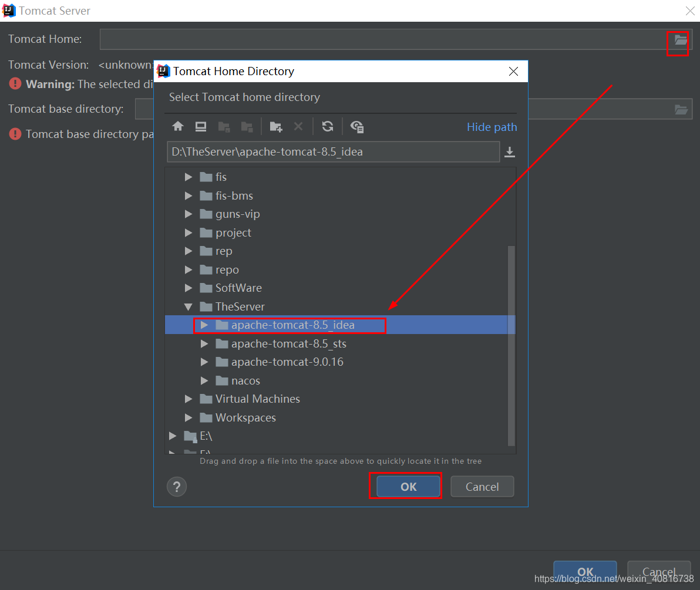
Task: Create a new folder with toolbar icon
Action: pos(276,127)
